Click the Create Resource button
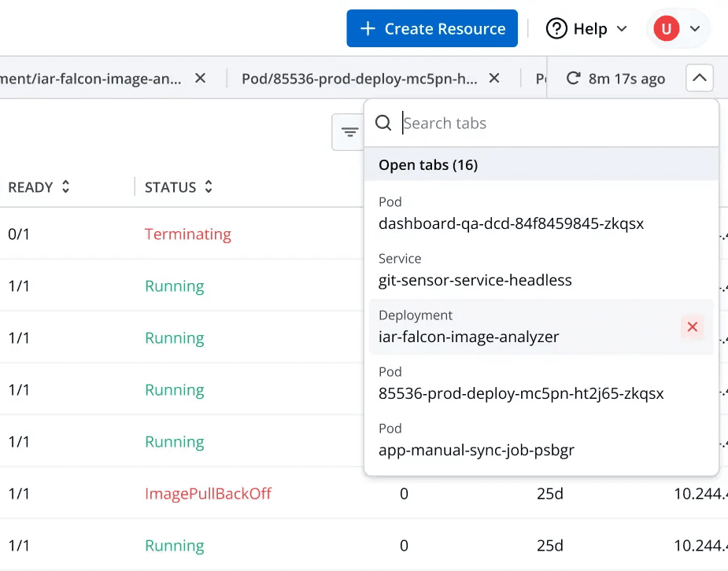Screen dimensions: 728x571 point(432,28)
